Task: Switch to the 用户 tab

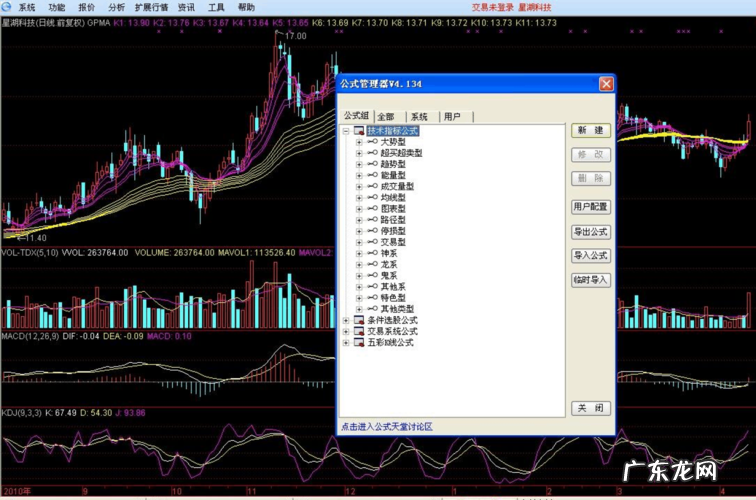Action: pos(452,117)
